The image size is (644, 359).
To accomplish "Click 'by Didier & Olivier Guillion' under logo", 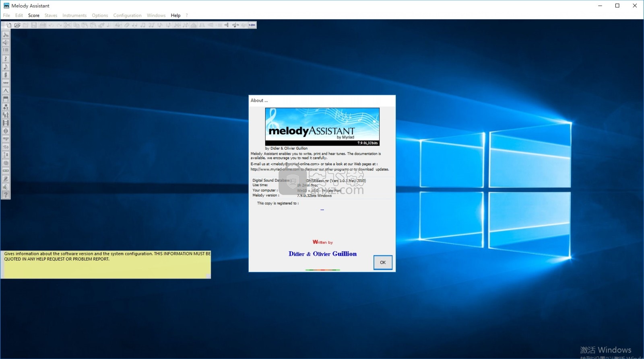I will coord(286,148).
